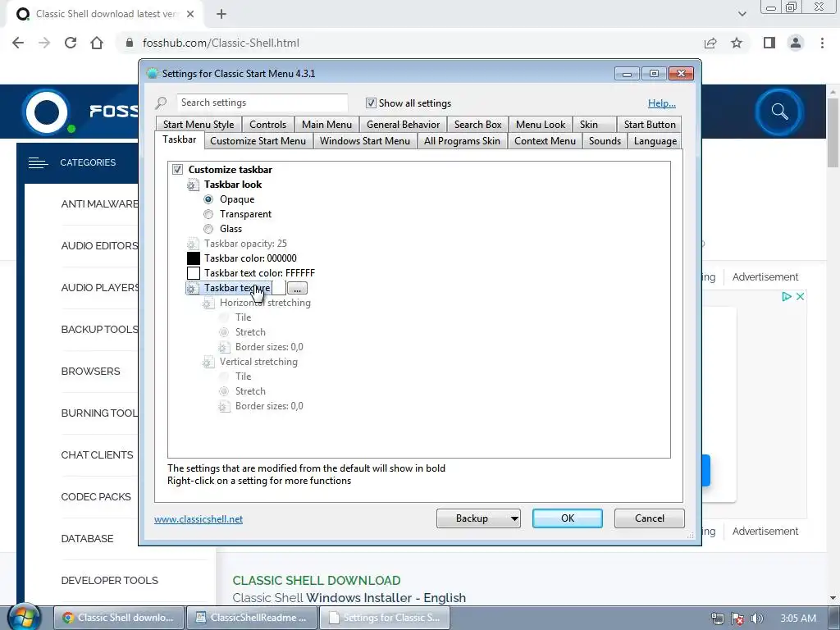Click the Classic Shell title bar shell icon

[152, 73]
